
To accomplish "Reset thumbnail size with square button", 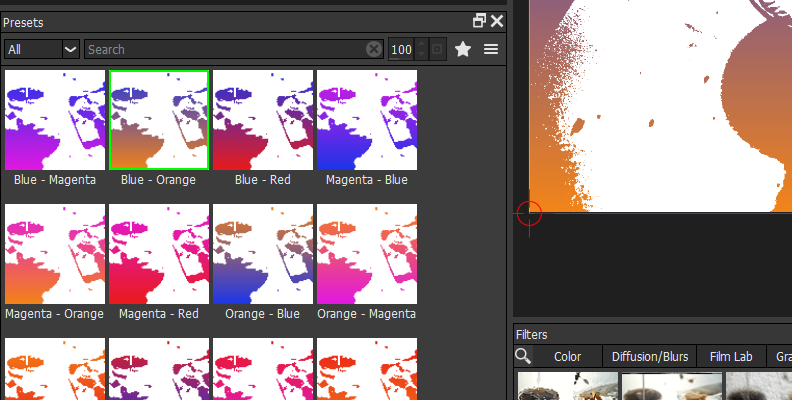I will 437,49.
